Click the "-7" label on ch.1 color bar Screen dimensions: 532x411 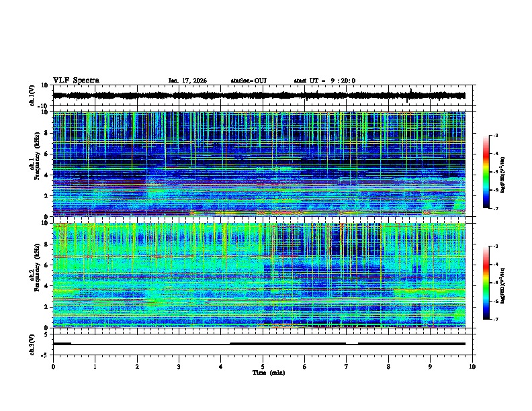pos(496,208)
